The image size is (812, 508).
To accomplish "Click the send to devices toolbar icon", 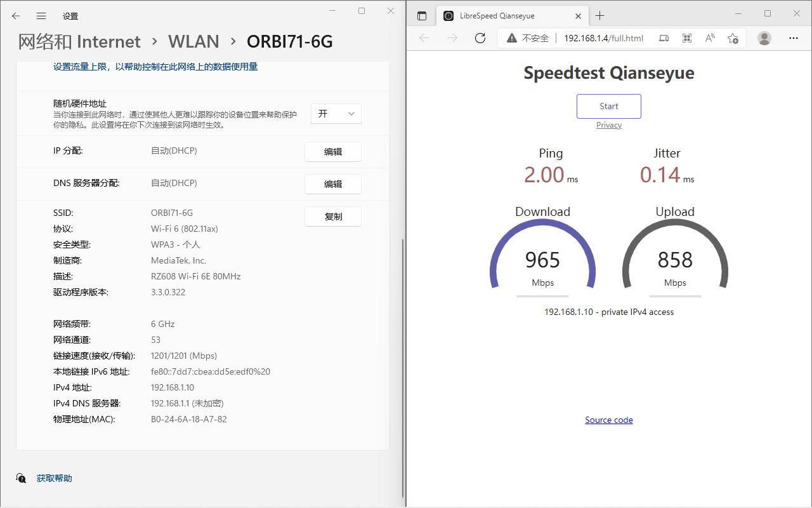I will 663,38.
